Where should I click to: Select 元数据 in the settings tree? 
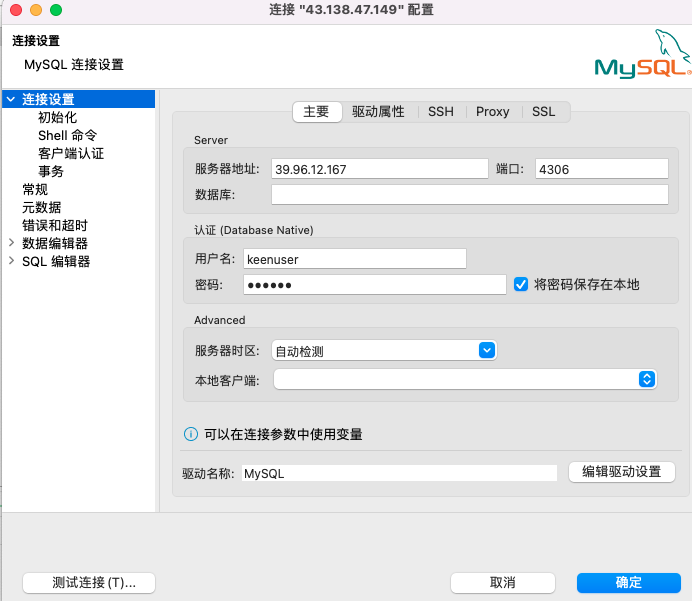coord(41,207)
